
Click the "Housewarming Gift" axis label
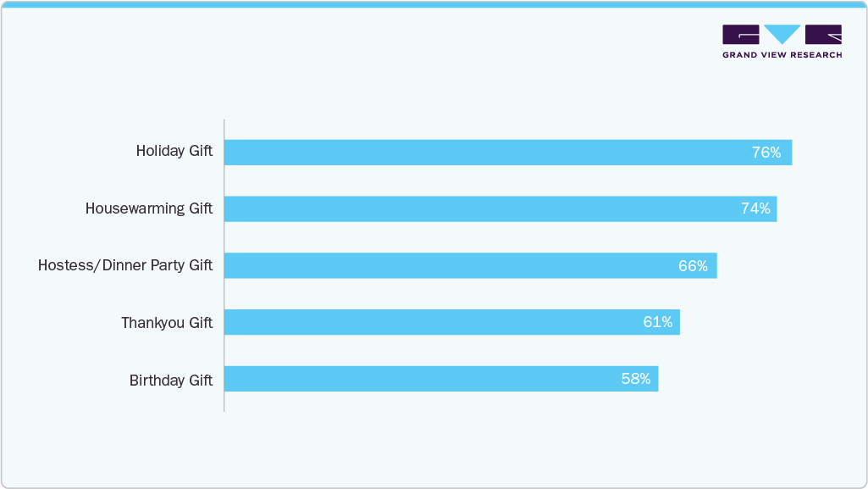pos(149,208)
